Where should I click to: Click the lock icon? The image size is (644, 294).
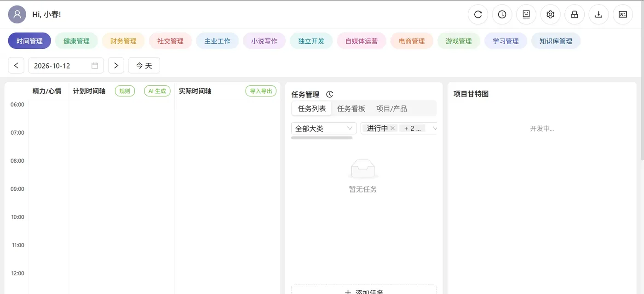click(575, 14)
